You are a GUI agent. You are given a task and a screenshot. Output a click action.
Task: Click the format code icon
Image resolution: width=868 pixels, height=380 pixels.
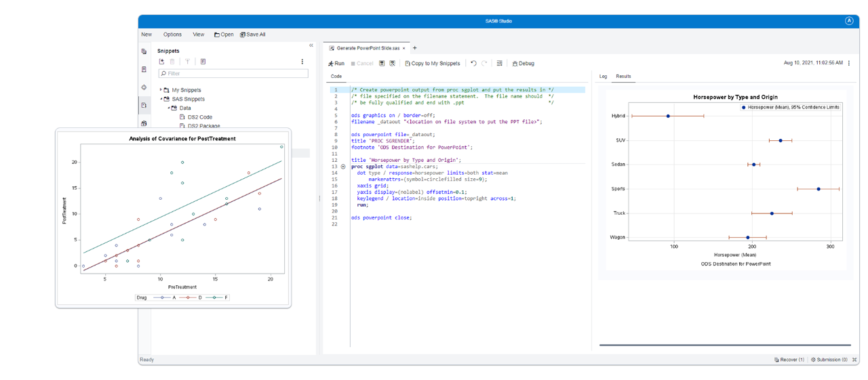(x=500, y=64)
